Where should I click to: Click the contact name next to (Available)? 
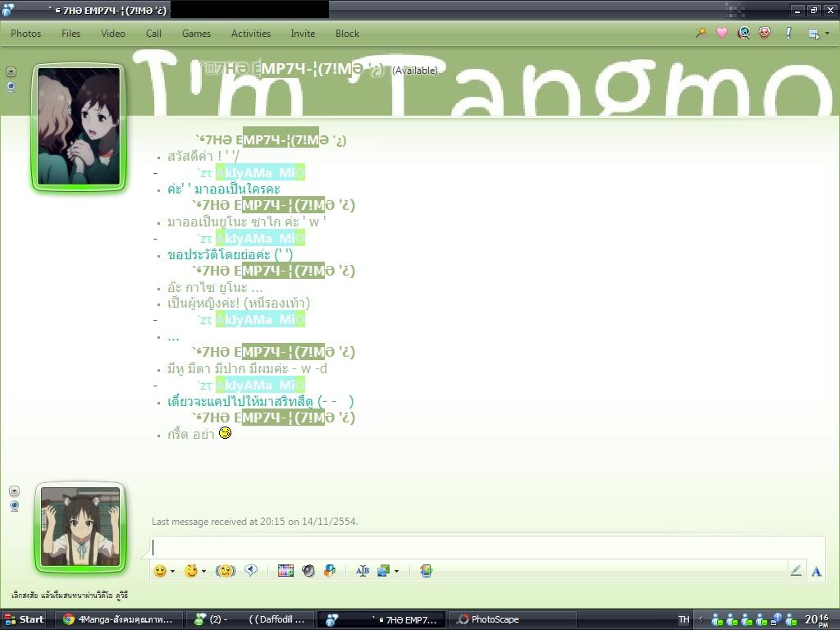click(292, 69)
